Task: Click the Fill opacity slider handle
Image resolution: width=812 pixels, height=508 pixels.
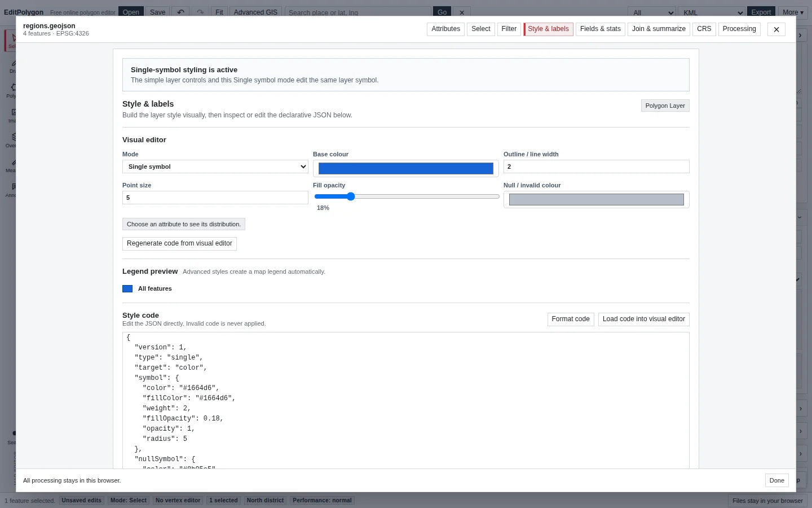Action: click(351, 196)
